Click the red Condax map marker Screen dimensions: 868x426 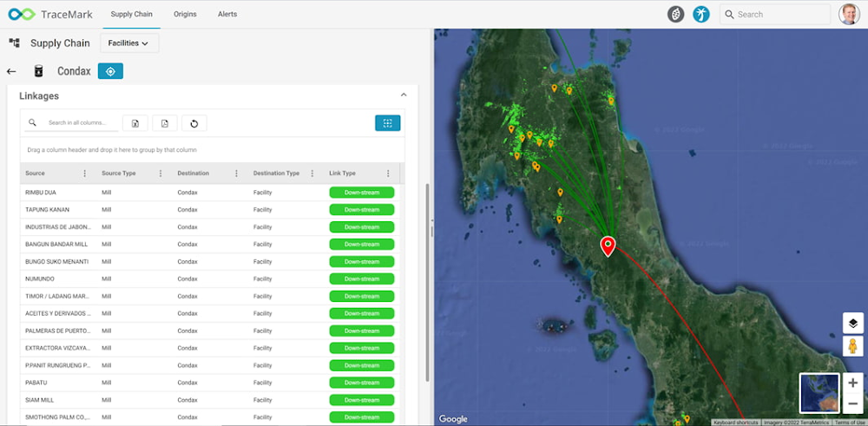click(608, 246)
